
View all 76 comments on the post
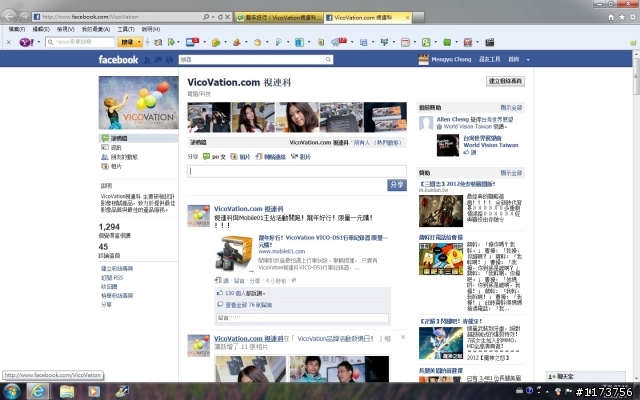click(249, 305)
